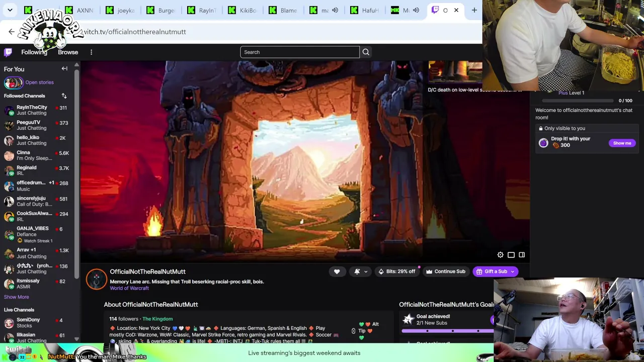Click the Open stories link
Image resolution: width=644 pixels, height=362 pixels.
[39, 82]
